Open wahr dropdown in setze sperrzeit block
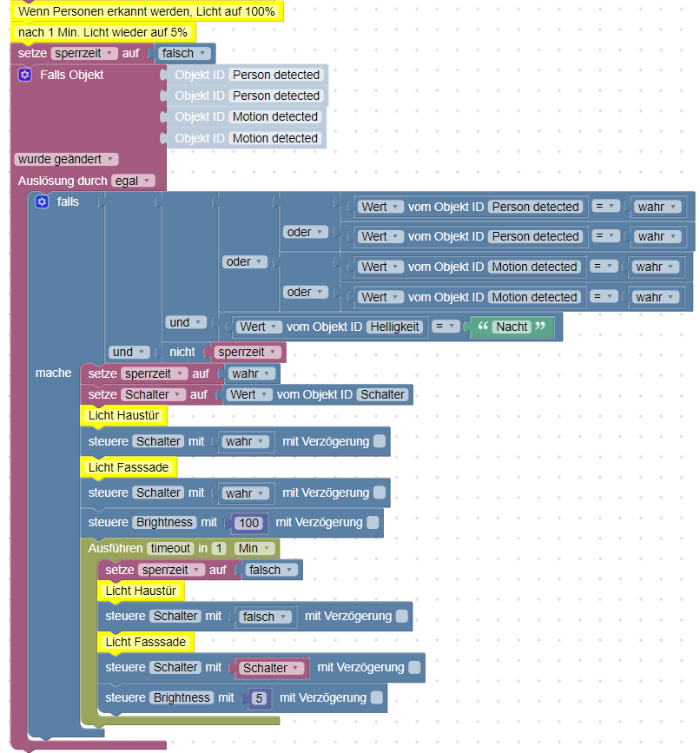Screen dimensions: 700x753 click(252, 373)
